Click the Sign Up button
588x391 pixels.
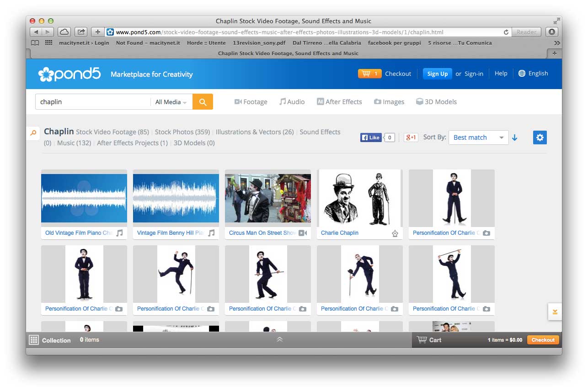point(438,74)
